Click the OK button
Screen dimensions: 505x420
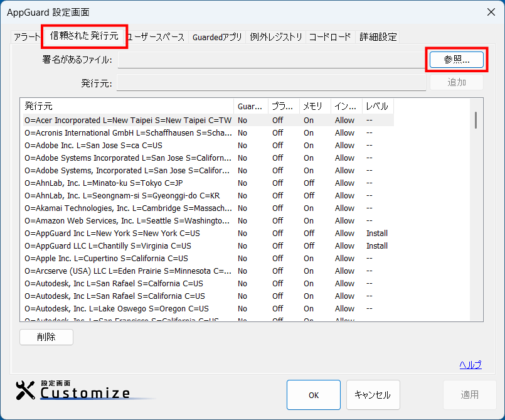pyautogui.click(x=314, y=395)
